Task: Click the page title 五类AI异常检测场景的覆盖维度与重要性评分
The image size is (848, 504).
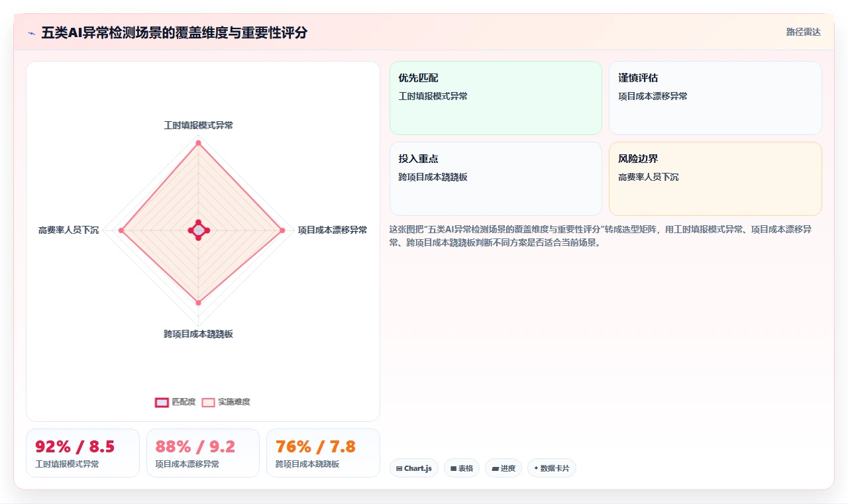Action: point(174,32)
